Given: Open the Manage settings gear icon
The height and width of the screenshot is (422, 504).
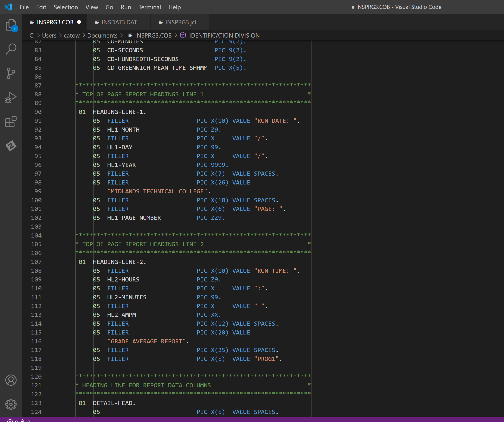Looking at the screenshot, I should [11, 404].
